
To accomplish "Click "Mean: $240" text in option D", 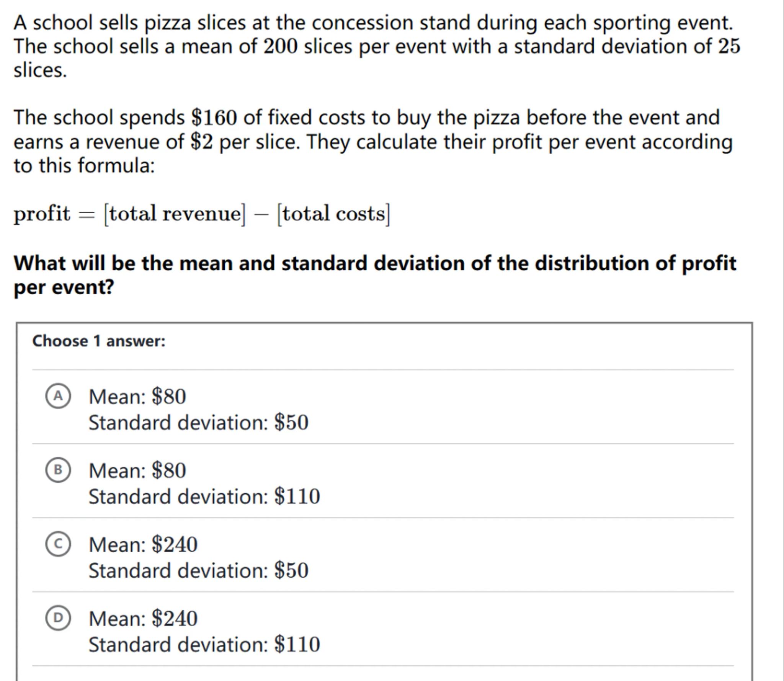I will point(143,618).
